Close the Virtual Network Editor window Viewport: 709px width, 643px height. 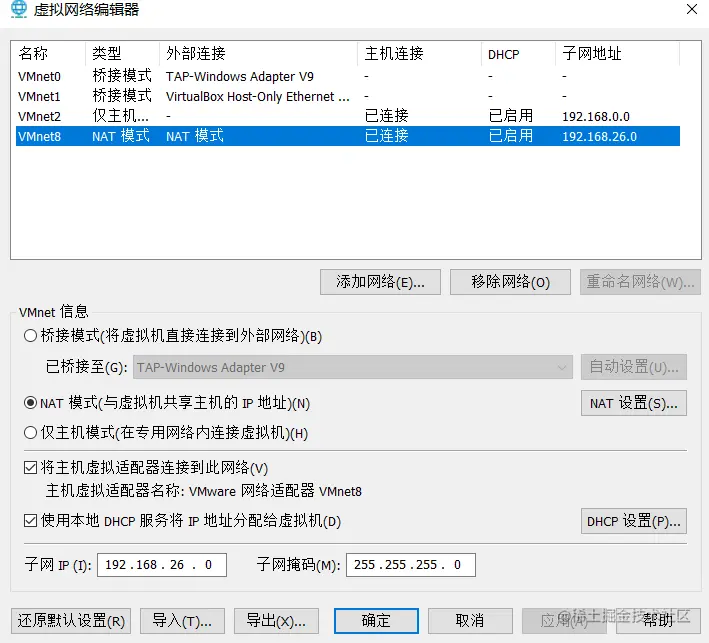pyautogui.click(x=691, y=9)
